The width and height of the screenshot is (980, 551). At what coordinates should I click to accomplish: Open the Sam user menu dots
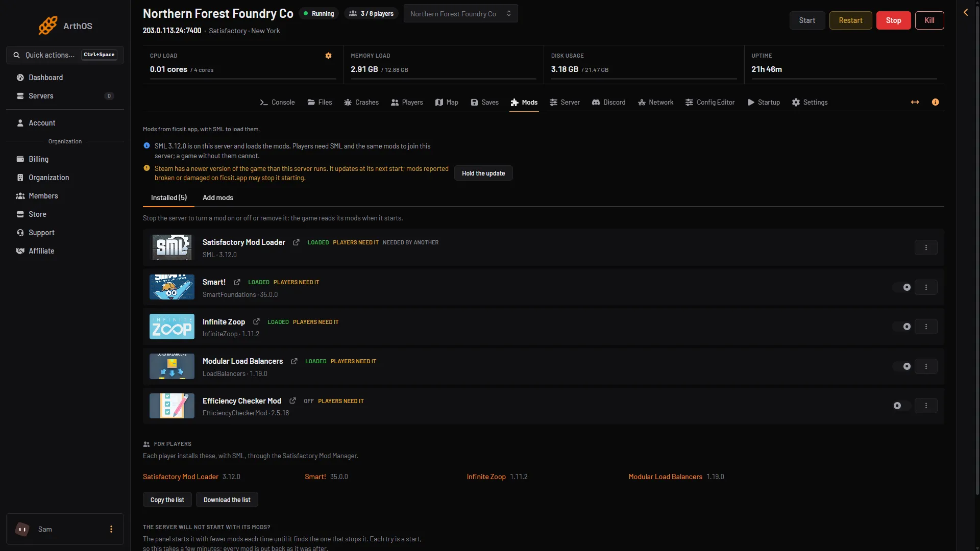click(111, 529)
